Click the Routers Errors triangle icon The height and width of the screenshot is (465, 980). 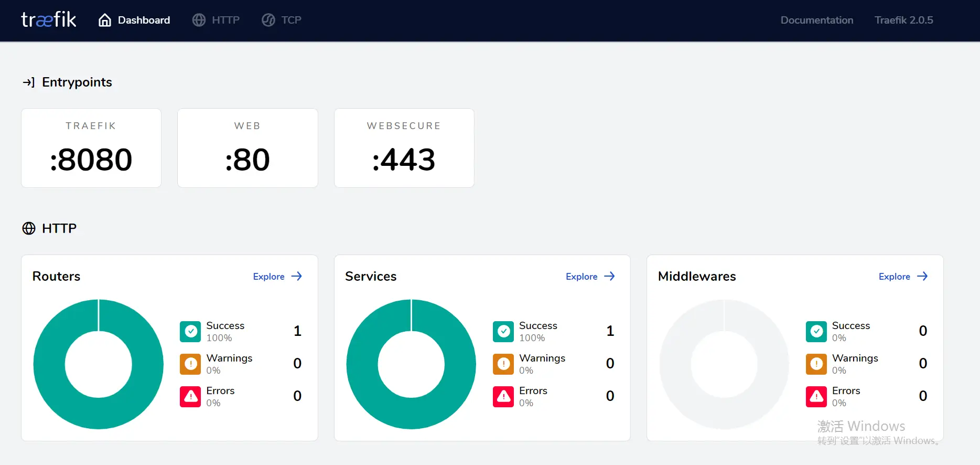190,396
